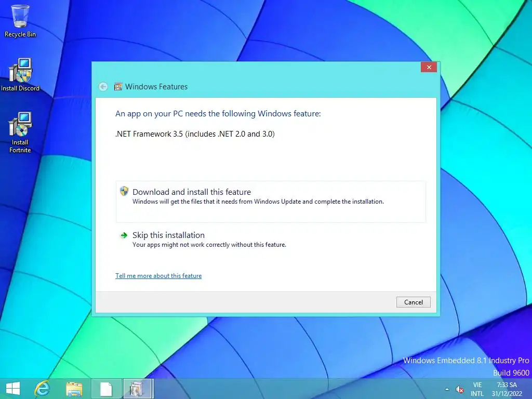Switch to Windows Features taskbar item

click(138, 389)
